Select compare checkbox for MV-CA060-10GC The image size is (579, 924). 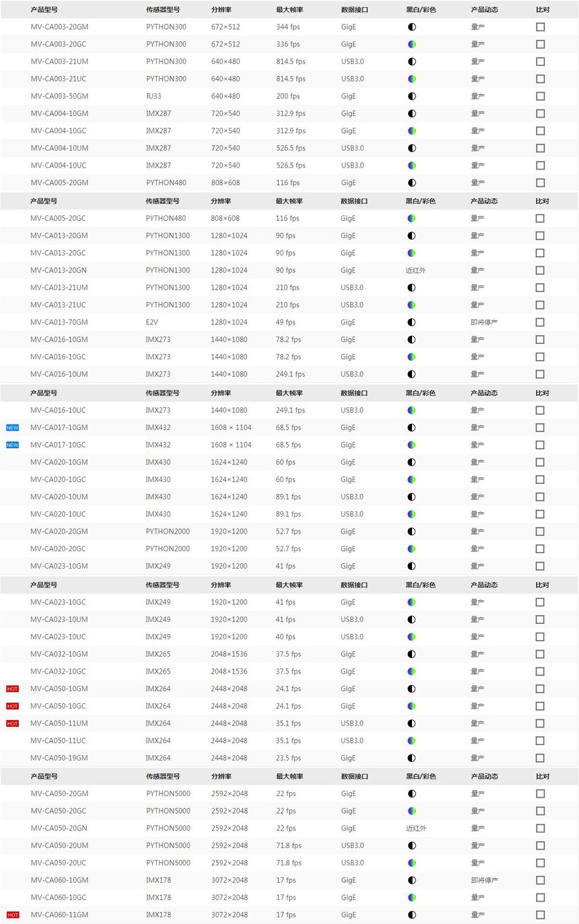tap(540, 897)
